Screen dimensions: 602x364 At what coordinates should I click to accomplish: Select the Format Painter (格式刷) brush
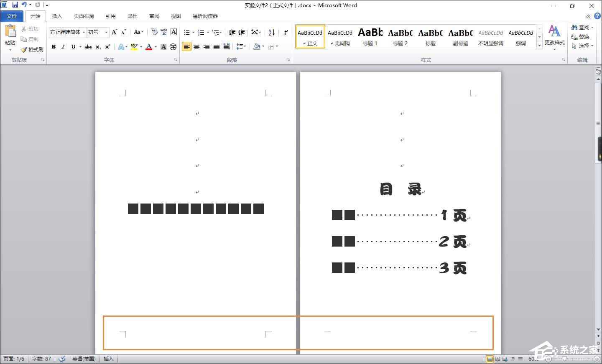coord(32,49)
